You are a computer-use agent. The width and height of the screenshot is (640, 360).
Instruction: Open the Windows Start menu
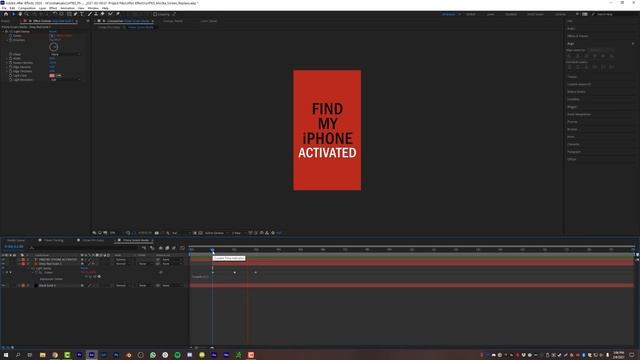point(6,355)
